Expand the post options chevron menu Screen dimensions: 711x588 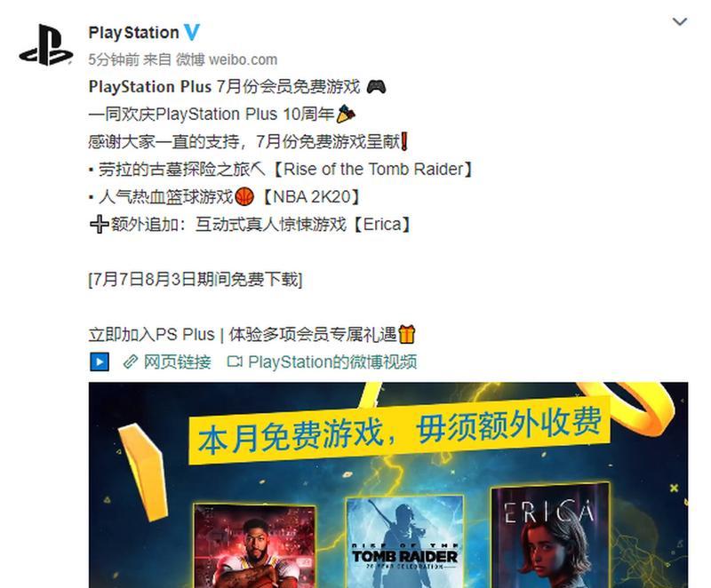679,21
